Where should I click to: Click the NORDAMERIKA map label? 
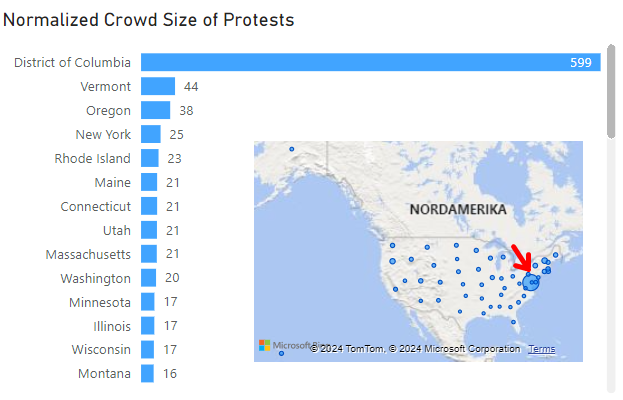point(457,210)
